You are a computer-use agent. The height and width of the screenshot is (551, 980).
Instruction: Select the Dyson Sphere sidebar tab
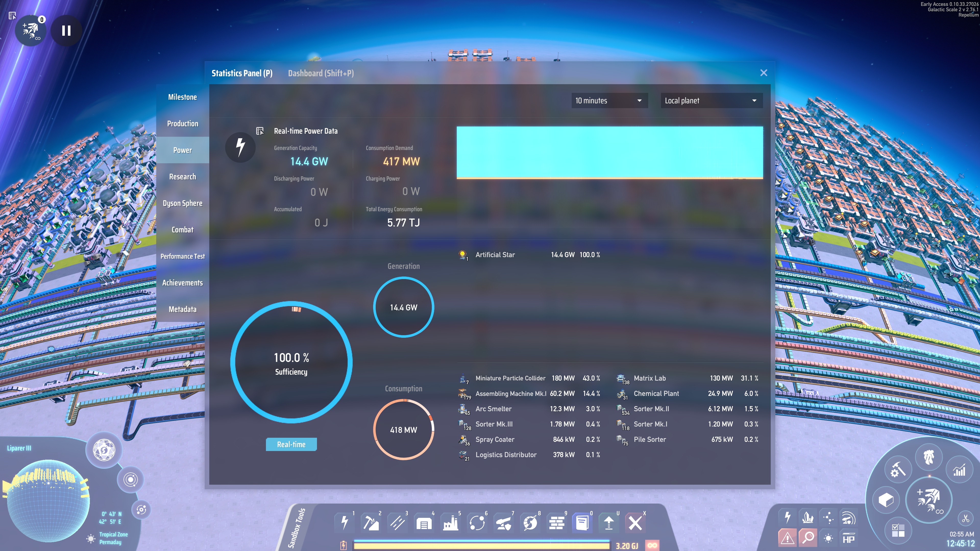pyautogui.click(x=183, y=203)
